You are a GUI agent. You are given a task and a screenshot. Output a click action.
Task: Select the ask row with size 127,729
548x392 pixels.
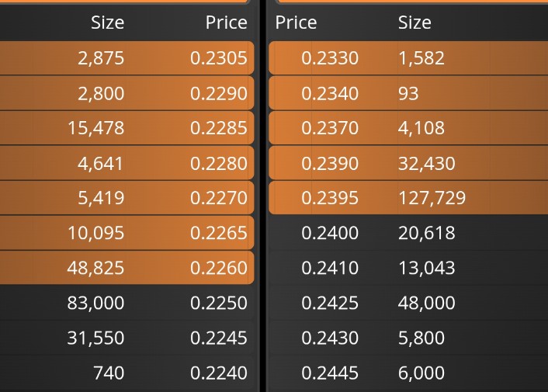[x=408, y=198]
